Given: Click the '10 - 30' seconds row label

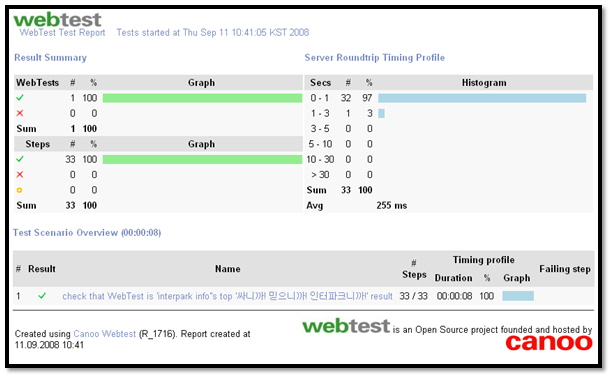Looking at the screenshot, I should click(x=320, y=159).
